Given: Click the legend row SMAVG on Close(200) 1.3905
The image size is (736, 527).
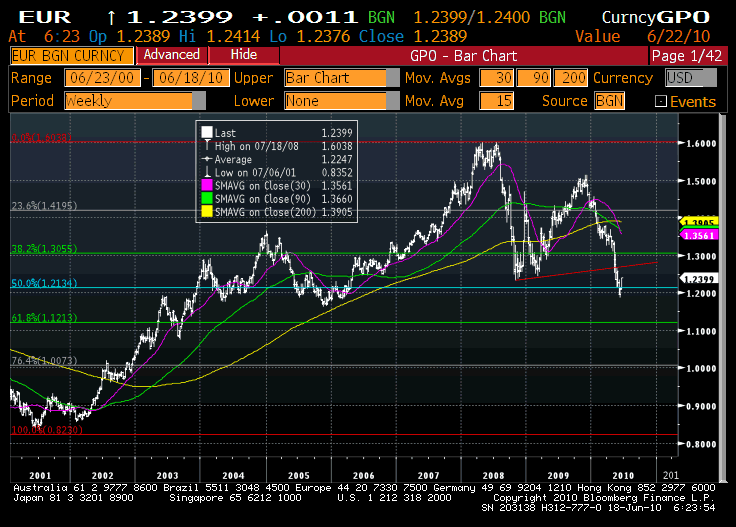Looking at the screenshot, I should click(276, 212).
